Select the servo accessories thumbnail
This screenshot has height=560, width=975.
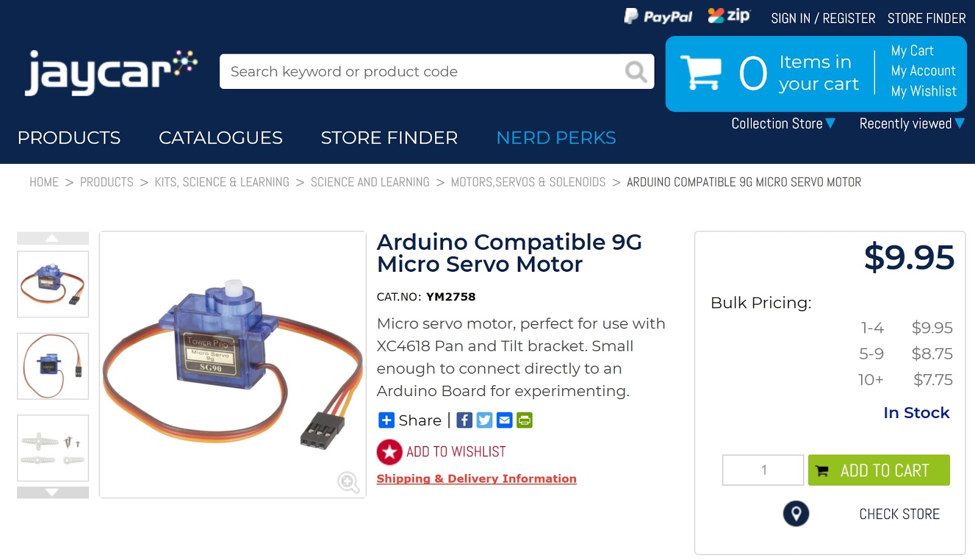click(x=53, y=448)
